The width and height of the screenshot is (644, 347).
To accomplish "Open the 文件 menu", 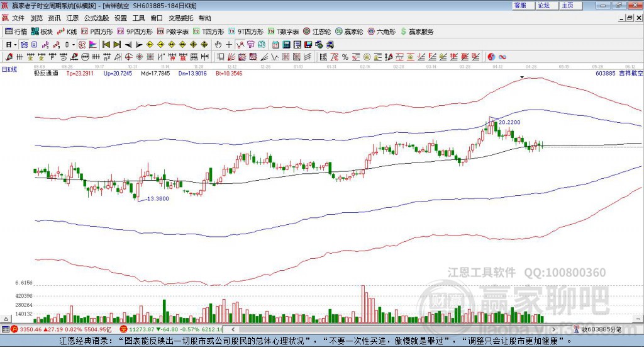I will click(18, 18).
